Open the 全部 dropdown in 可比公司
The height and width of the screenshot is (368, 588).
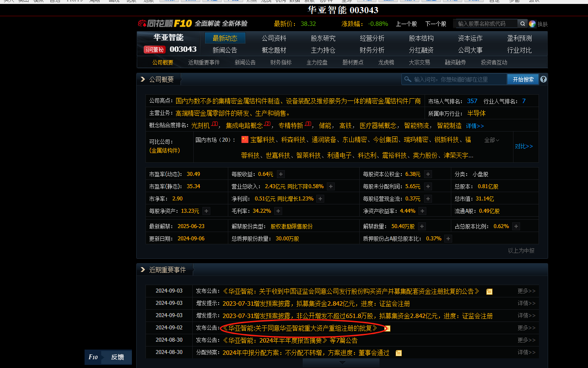tap(492, 140)
